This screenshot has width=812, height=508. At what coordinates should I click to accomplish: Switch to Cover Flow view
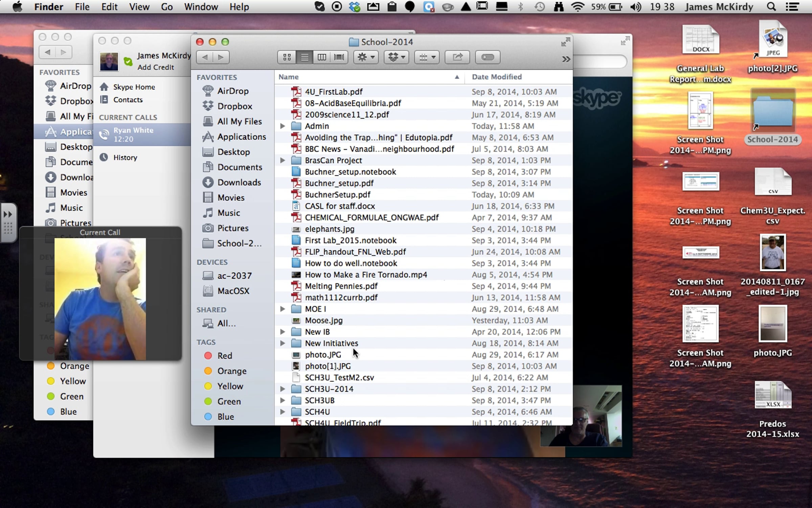click(339, 57)
